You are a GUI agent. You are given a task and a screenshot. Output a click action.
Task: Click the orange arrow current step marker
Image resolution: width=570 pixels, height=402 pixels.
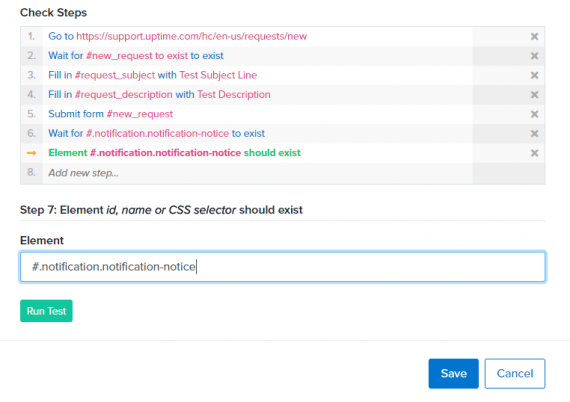31,153
